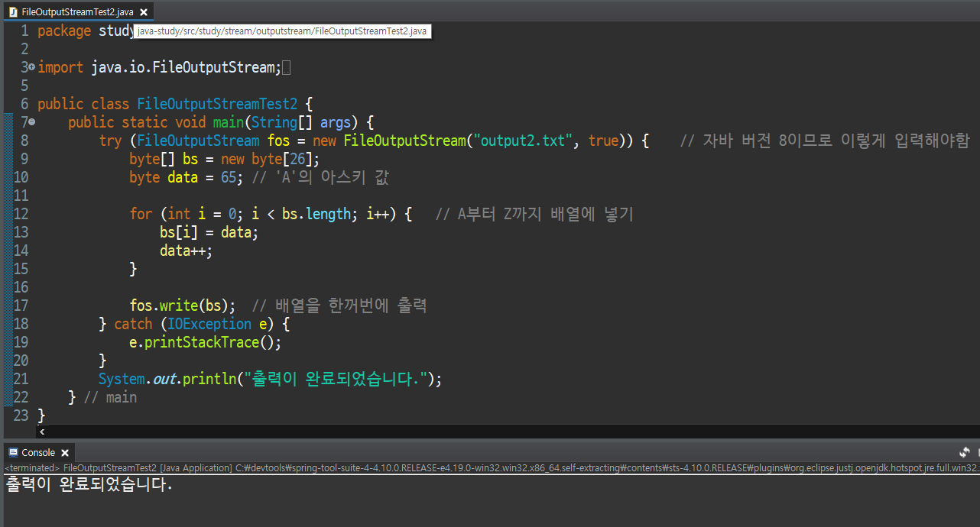980x527 pixels.
Task: Click the "package" keyword on line 1
Action: (x=64, y=31)
